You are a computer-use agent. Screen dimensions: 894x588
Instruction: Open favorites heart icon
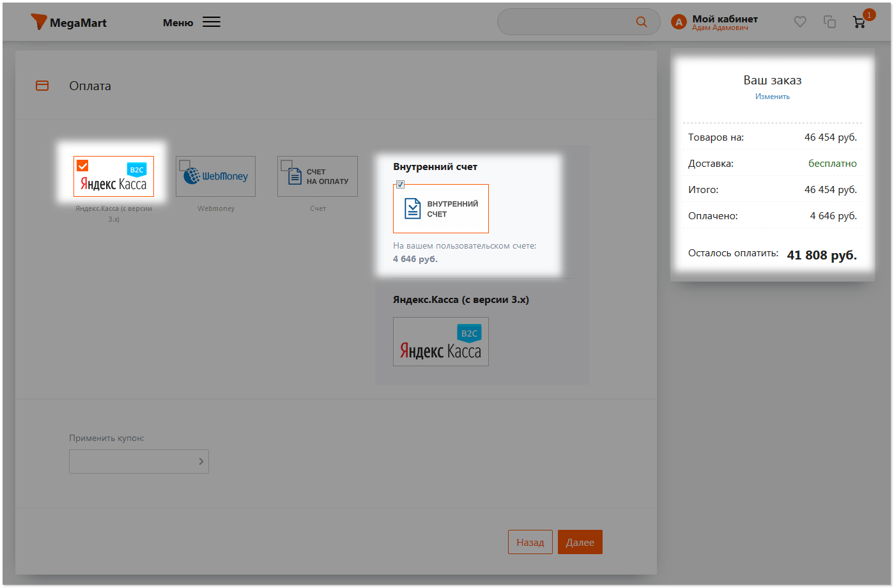(x=800, y=22)
